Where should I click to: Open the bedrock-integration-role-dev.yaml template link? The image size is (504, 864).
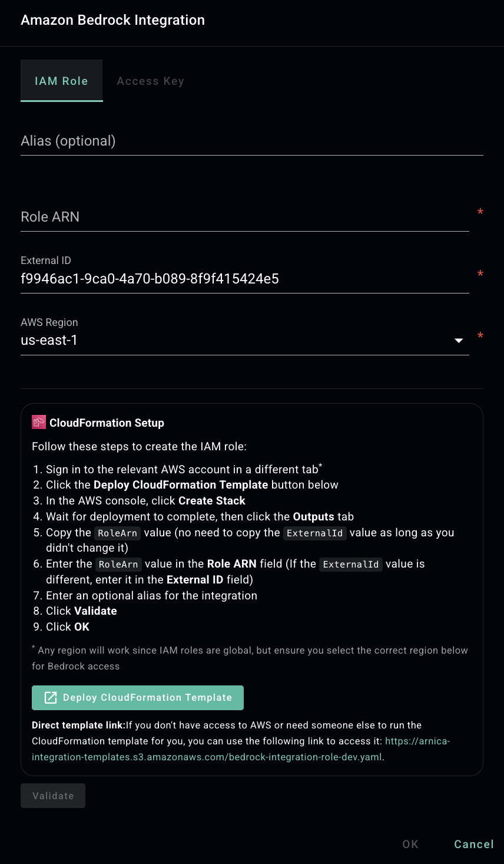[x=207, y=757]
